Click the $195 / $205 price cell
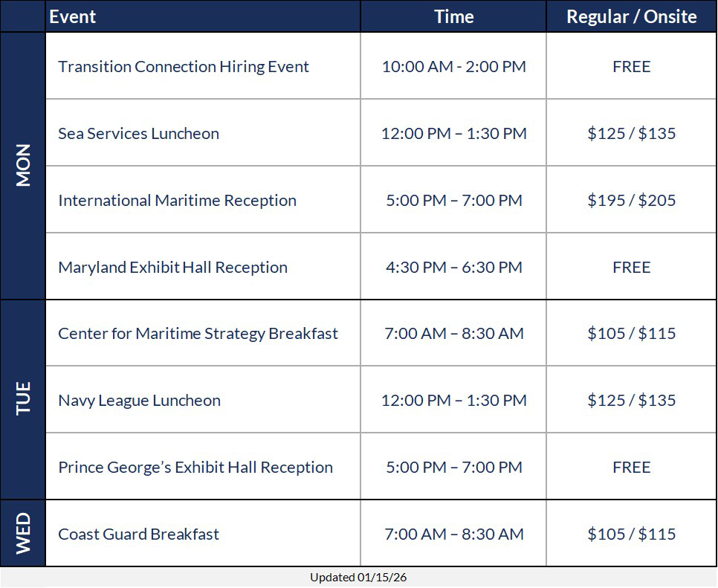718x588 pixels. [x=631, y=201]
